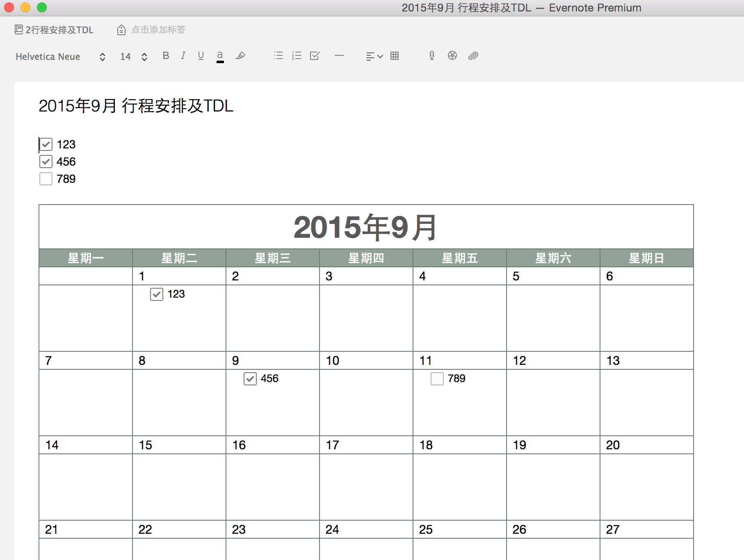
Task: Open the text color picker
Action: (220, 56)
